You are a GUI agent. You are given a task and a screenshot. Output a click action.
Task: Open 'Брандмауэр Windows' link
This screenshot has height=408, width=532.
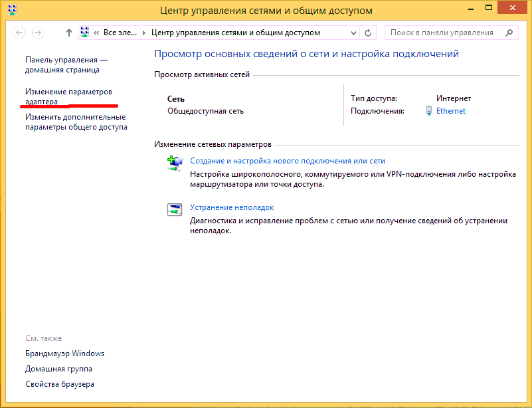64,354
